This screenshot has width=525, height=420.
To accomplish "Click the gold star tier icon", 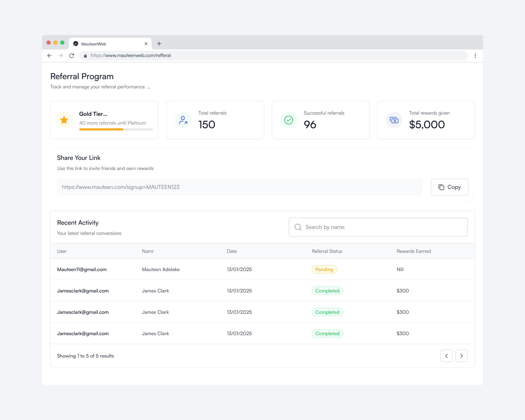I will point(64,120).
